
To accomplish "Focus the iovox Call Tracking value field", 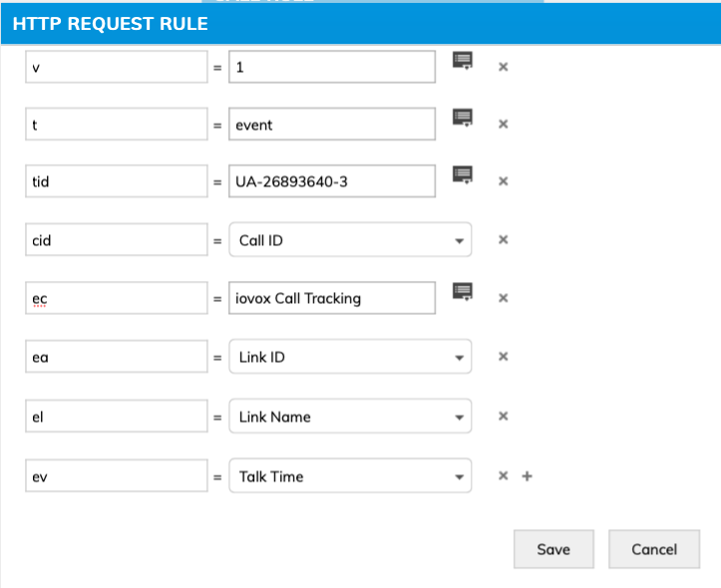I will (331, 298).
